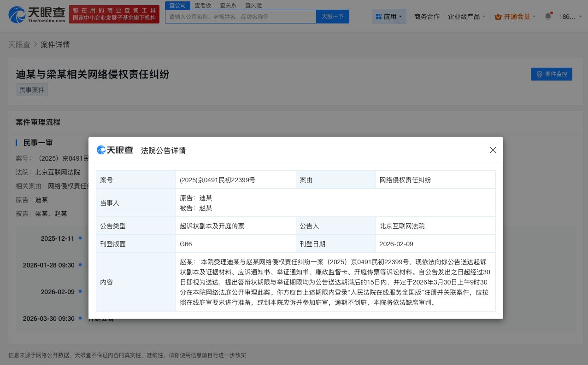The image size is (588, 365).
Task: Click the 案件监控 button
Action: [552, 74]
